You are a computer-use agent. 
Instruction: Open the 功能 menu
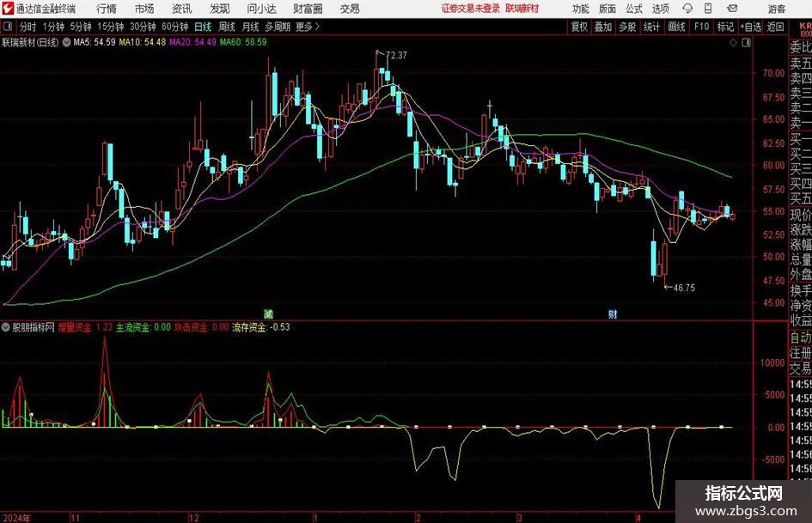581,9
